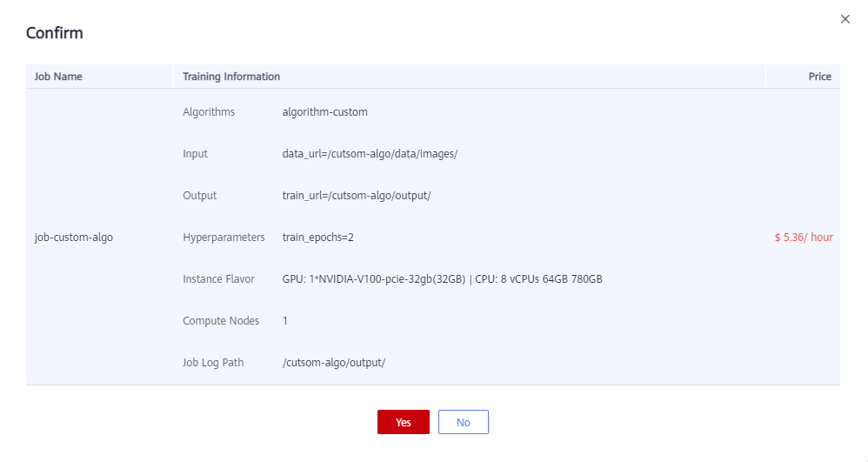Click the Job Name column header
868x462 pixels.
click(58, 77)
